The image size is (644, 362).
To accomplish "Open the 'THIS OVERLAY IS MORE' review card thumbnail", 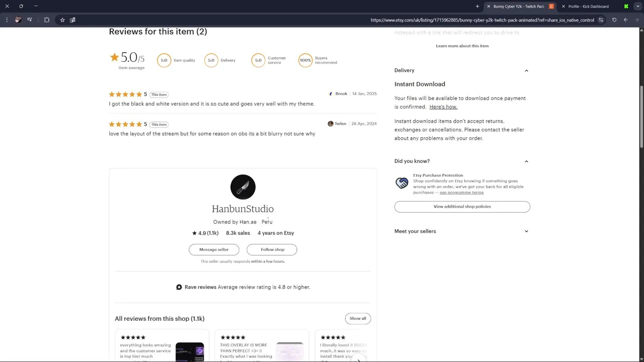I will tap(290, 351).
